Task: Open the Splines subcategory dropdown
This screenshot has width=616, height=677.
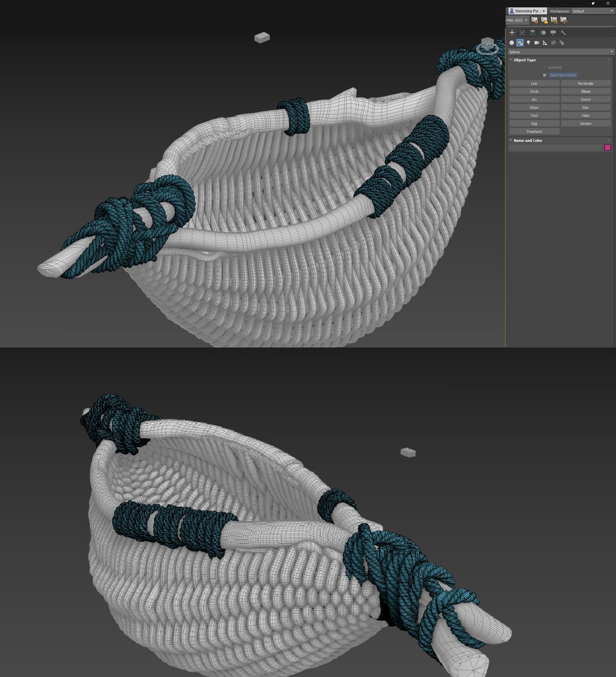Action: (561, 52)
